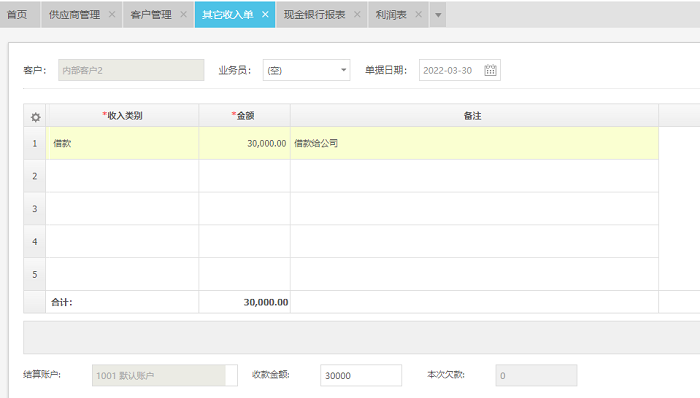
Task: Select the 借款给公司 remark cell
Action: [474, 143]
